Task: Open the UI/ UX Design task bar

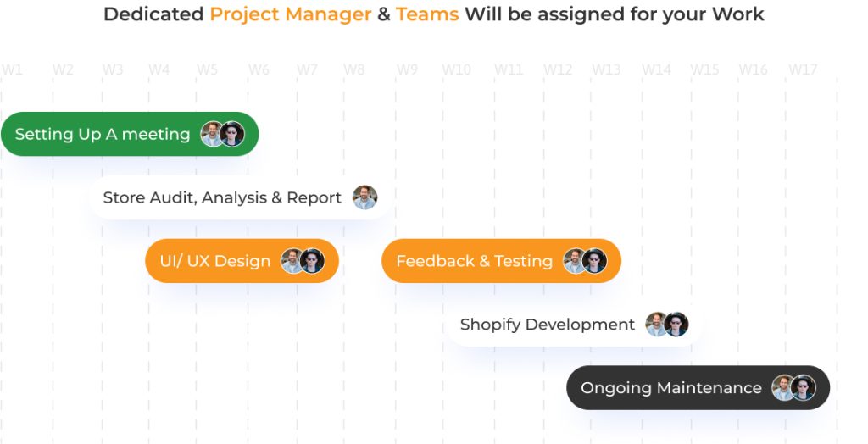Action: tap(215, 261)
